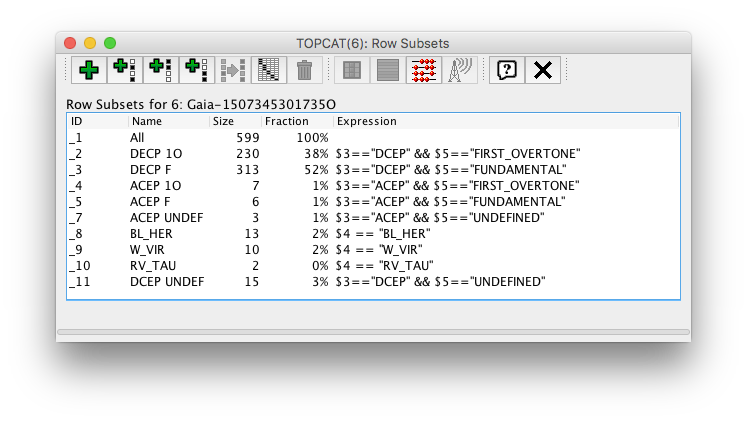
Task: Click expression $4 == "RV_TAU"
Action: tap(384, 266)
